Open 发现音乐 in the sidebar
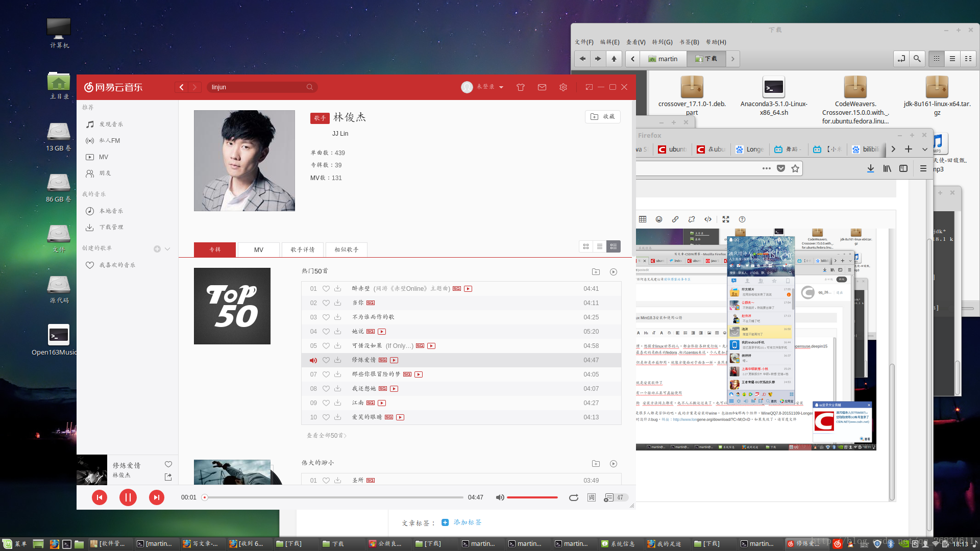The width and height of the screenshot is (980, 551). (x=111, y=124)
